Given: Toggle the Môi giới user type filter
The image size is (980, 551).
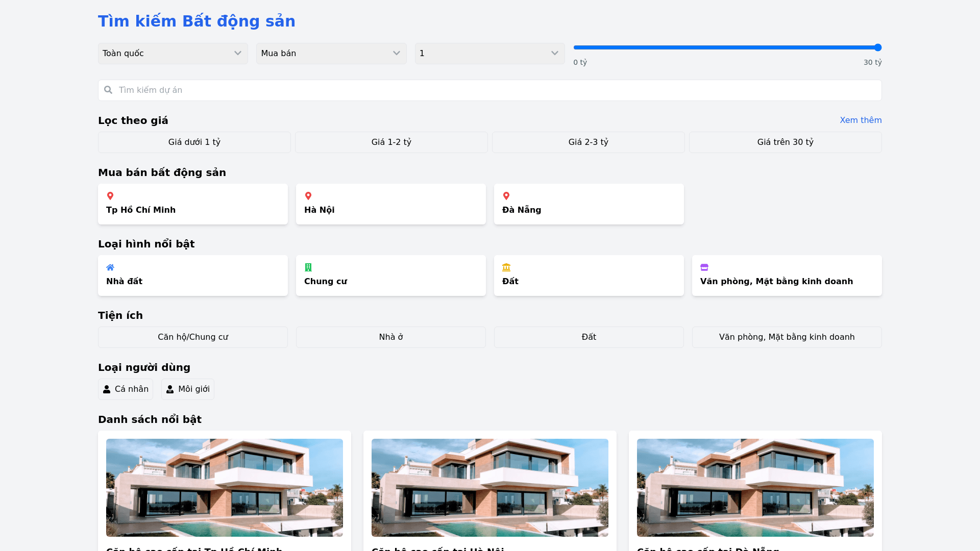Looking at the screenshot, I should (x=188, y=389).
